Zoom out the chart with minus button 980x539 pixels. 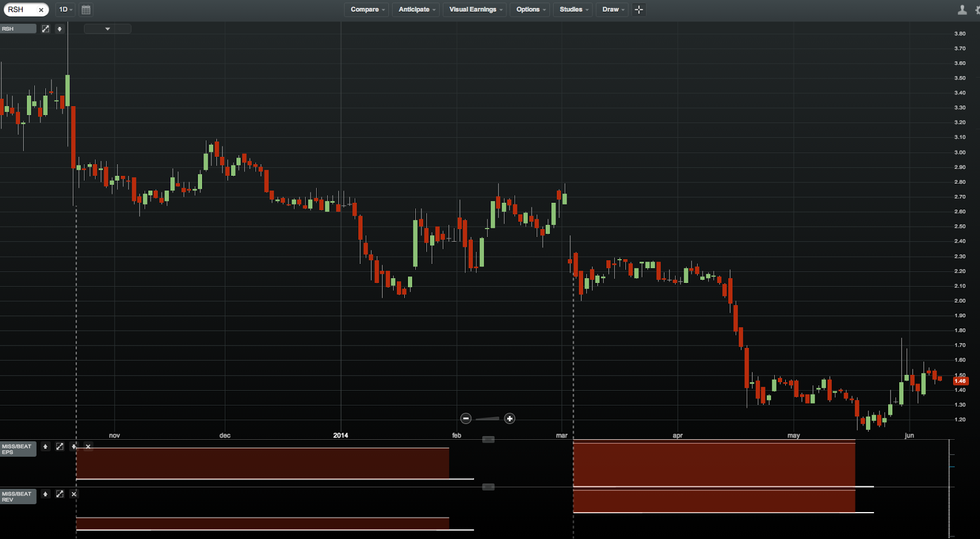pos(466,418)
